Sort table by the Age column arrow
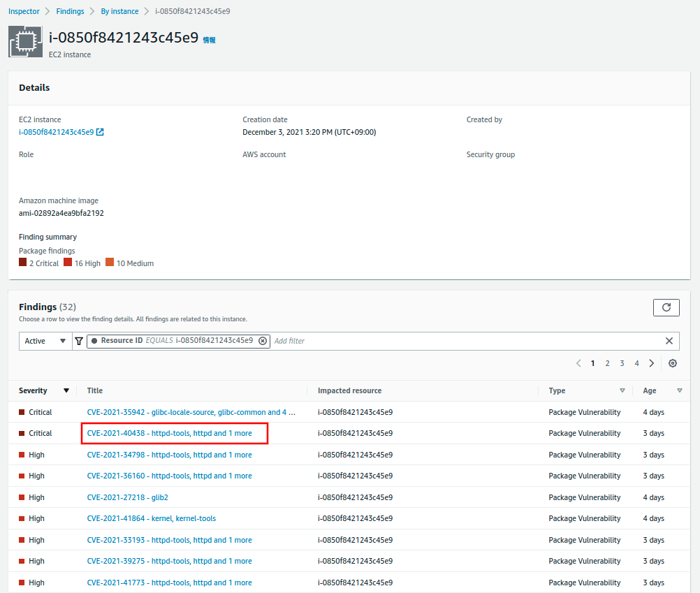This screenshot has height=593, width=700. [679, 390]
